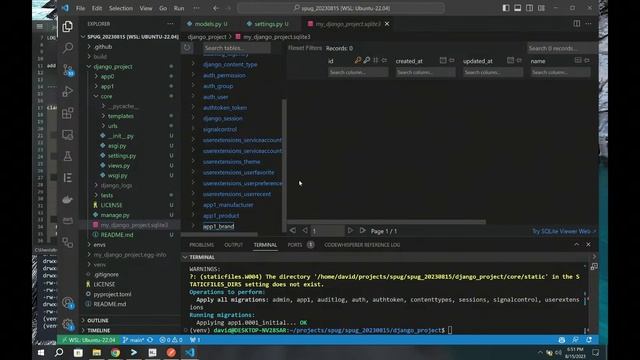640x360 pixels.
Task: Go back with the navigation arrow
Action: tap(216, 8)
